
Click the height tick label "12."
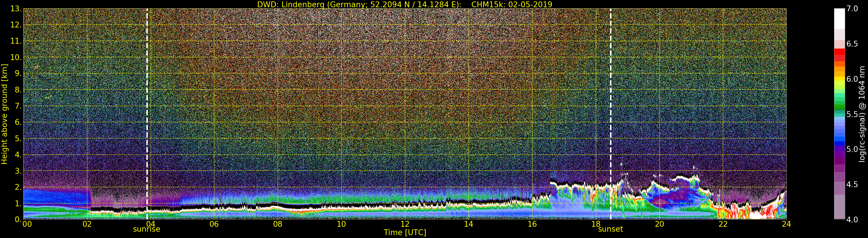(x=16, y=25)
